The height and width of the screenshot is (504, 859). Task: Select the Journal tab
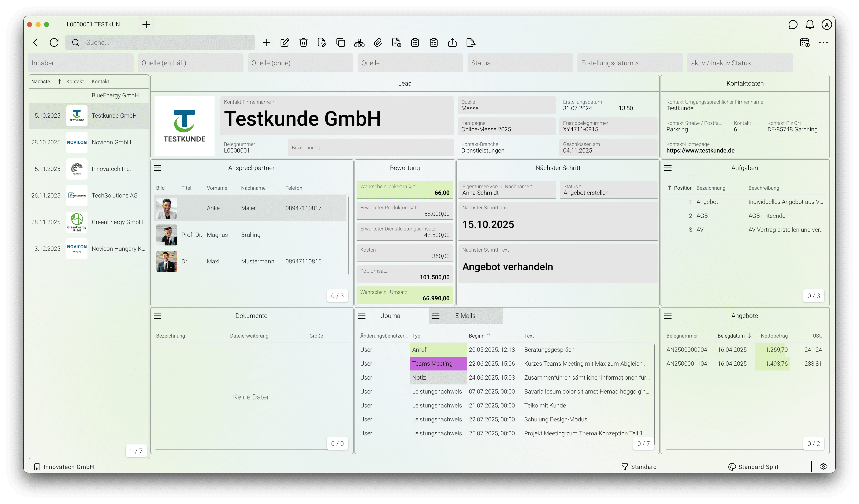(391, 316)
